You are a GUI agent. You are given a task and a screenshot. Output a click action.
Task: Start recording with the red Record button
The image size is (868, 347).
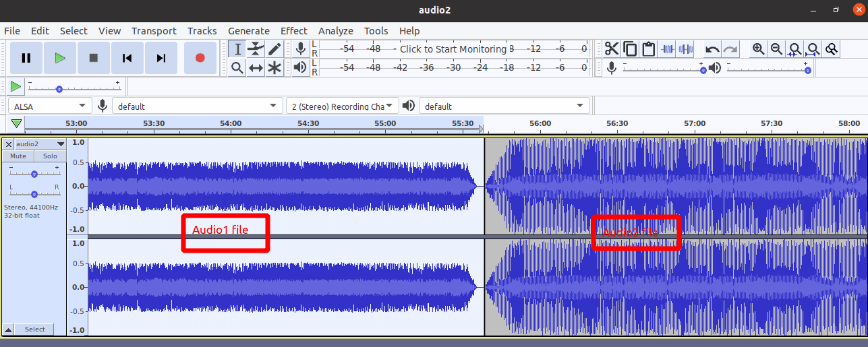click(200, 58)
